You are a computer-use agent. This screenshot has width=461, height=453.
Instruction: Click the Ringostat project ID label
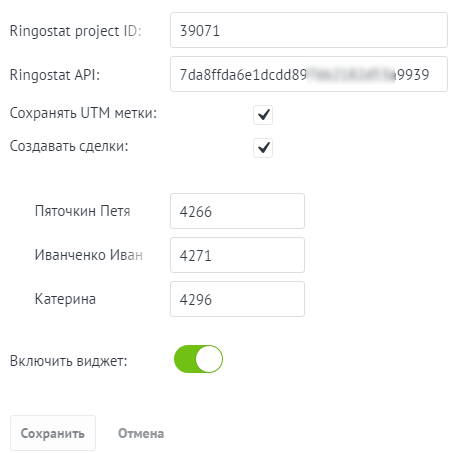(x=76, y=31)
